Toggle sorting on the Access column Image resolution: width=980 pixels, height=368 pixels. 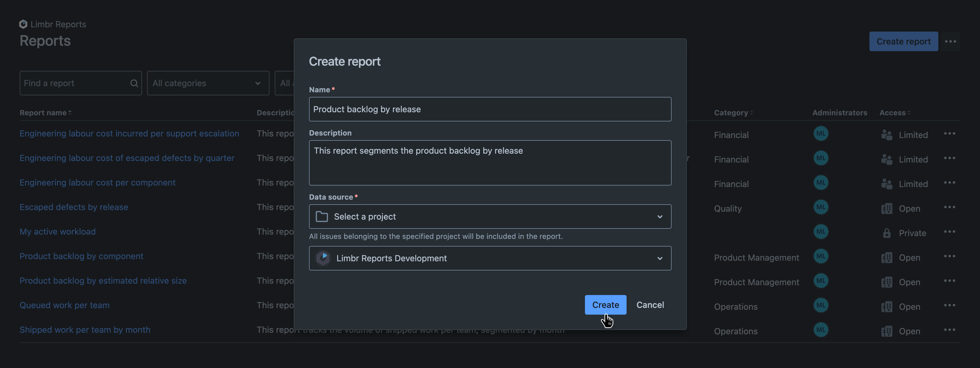pos(909,112)
